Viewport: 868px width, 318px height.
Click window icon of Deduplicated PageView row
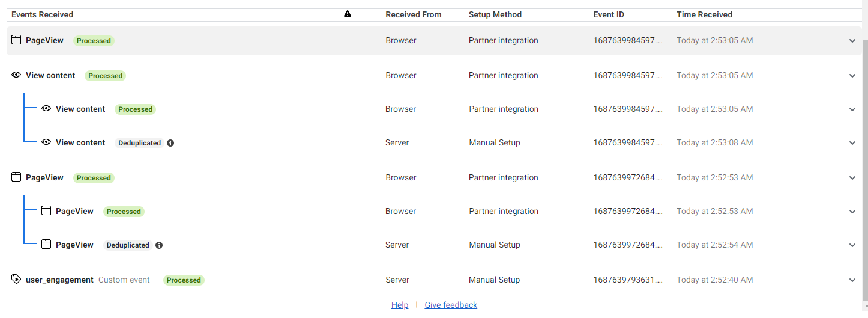(46, 245)
